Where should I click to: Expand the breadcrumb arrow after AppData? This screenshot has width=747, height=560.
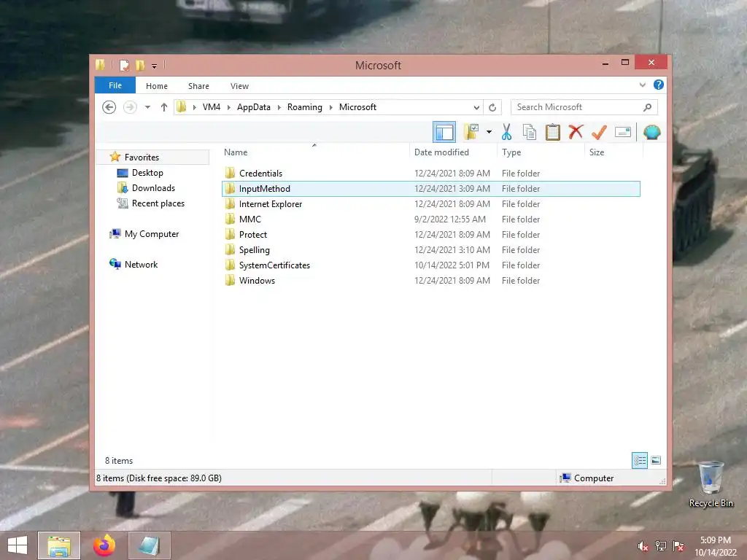tap(279, 107)
